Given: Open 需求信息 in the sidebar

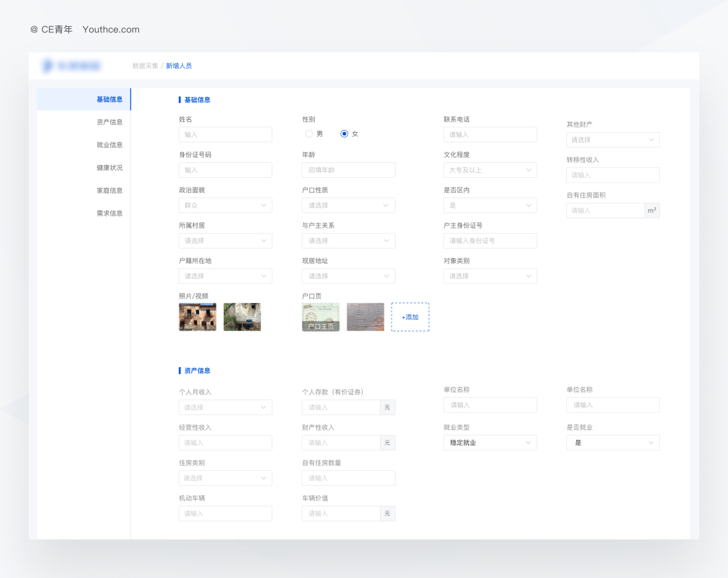Looking at the screenshot, I should coord(109,213).
